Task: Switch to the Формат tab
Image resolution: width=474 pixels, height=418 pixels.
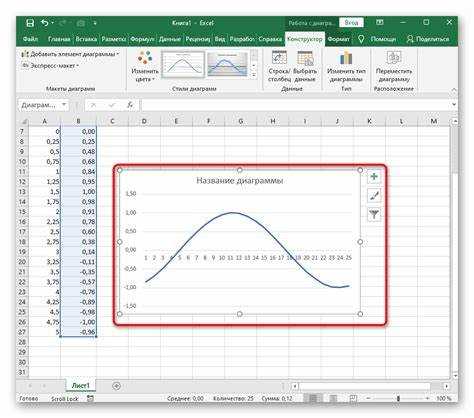Action: click(338, 39)
